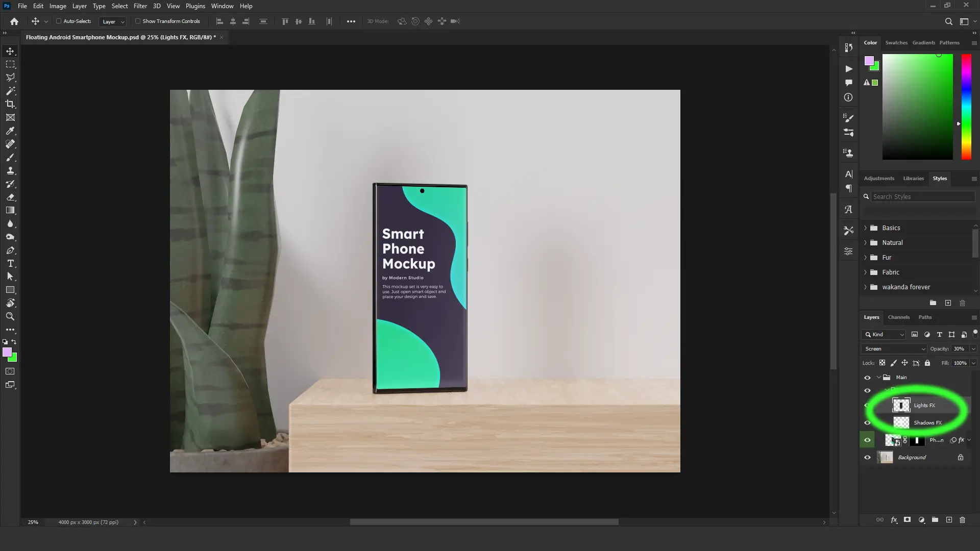Screen dimensions: 980x551
Task: Delete layer with Layers panel trash icon
Action: tap(962, 520)
